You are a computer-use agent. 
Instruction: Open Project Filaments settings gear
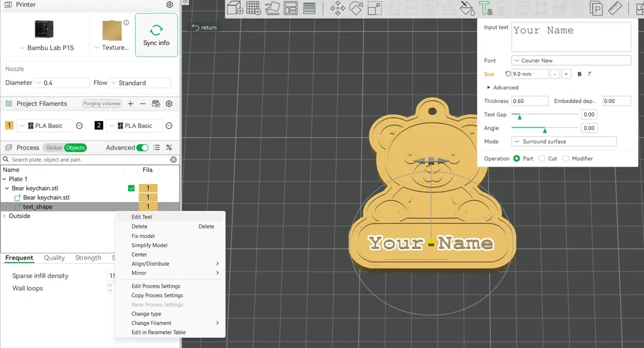169,104
